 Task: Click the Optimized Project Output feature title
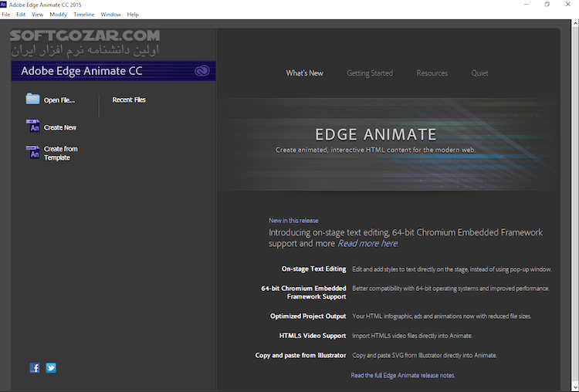pyautogui.click(x=308, y=316)
